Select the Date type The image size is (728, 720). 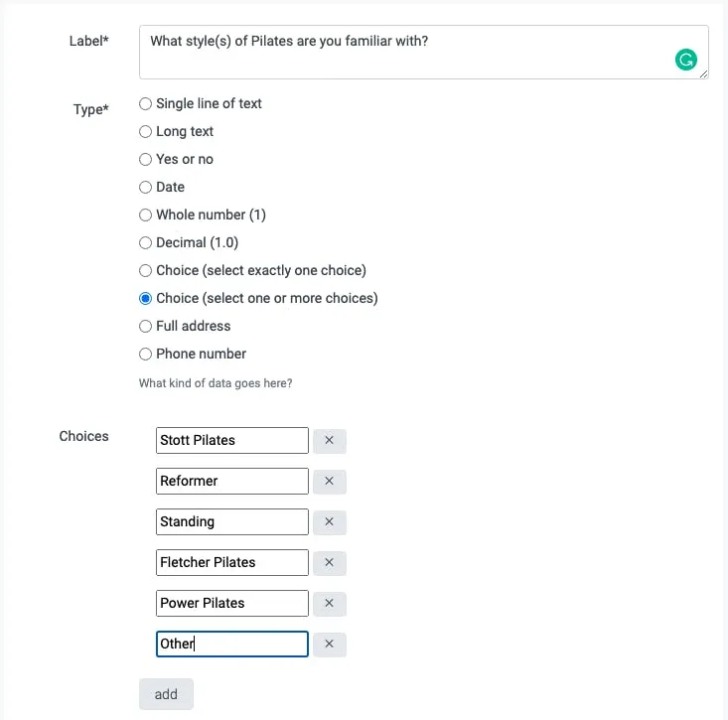pyautogui.click(x=145, y=187)
